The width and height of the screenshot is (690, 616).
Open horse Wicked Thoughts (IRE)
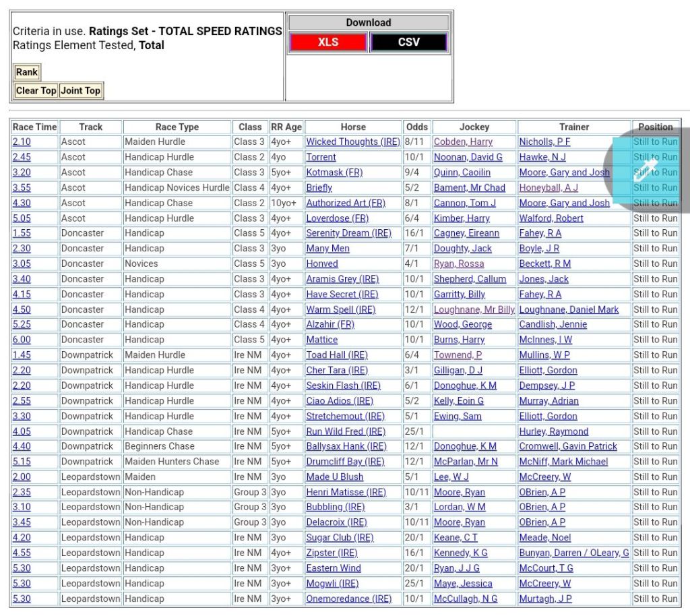[352, 142]
